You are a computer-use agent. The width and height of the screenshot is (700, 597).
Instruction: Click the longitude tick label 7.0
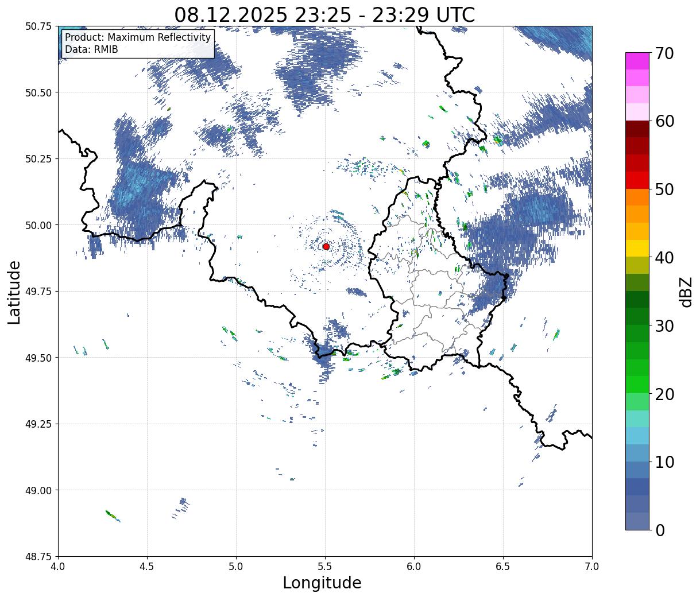592,567
